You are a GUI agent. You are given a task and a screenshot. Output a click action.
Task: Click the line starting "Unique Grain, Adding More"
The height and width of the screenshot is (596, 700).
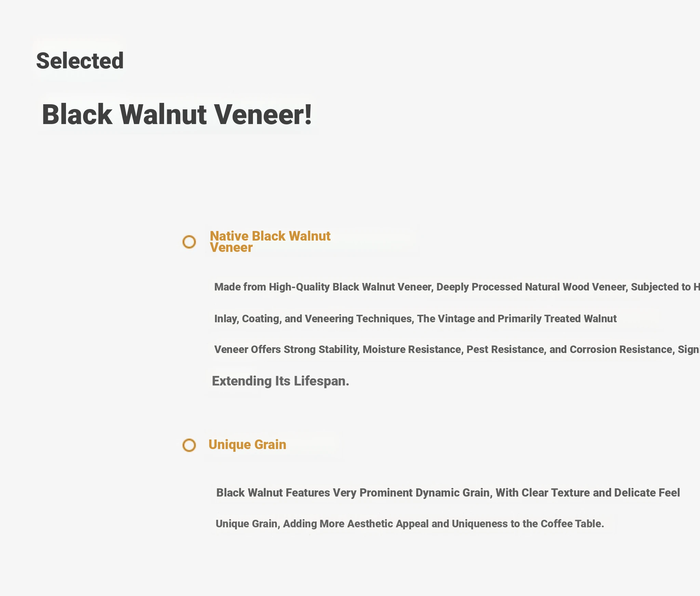[409, 524]
